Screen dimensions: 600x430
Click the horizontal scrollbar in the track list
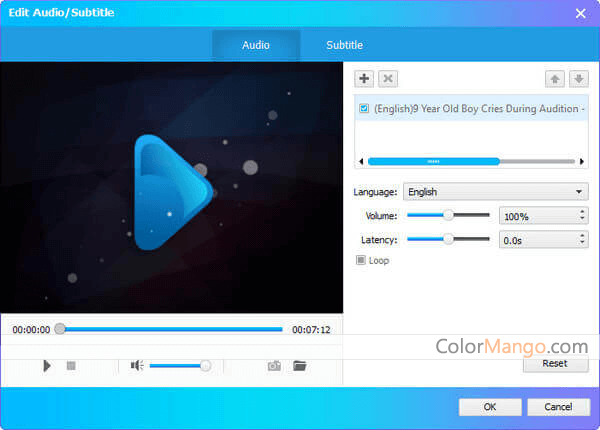pos(433,161)
